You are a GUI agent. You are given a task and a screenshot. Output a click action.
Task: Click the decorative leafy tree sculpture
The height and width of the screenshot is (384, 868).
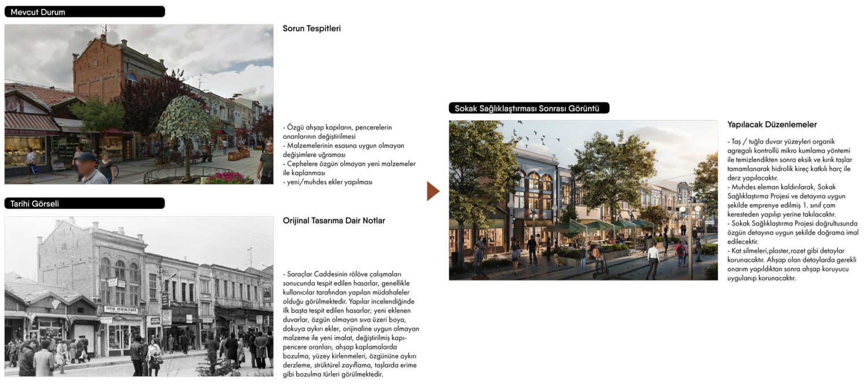[x=183, y=117]
